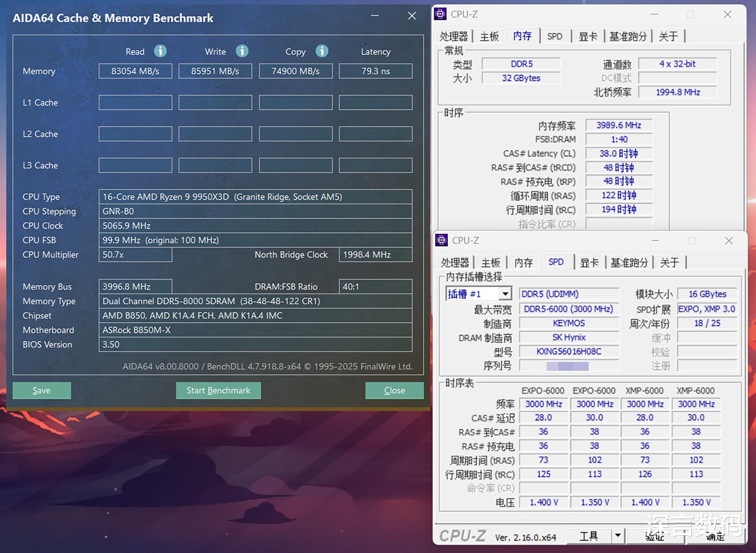This screenshot has width=756, height=553.
Task: Click the Write info icon
Action: [x=242, y=51]
